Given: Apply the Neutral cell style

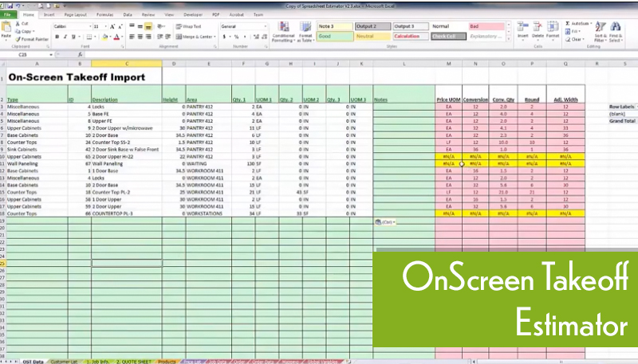Looking at the screenshot, I should click(372, 36).
